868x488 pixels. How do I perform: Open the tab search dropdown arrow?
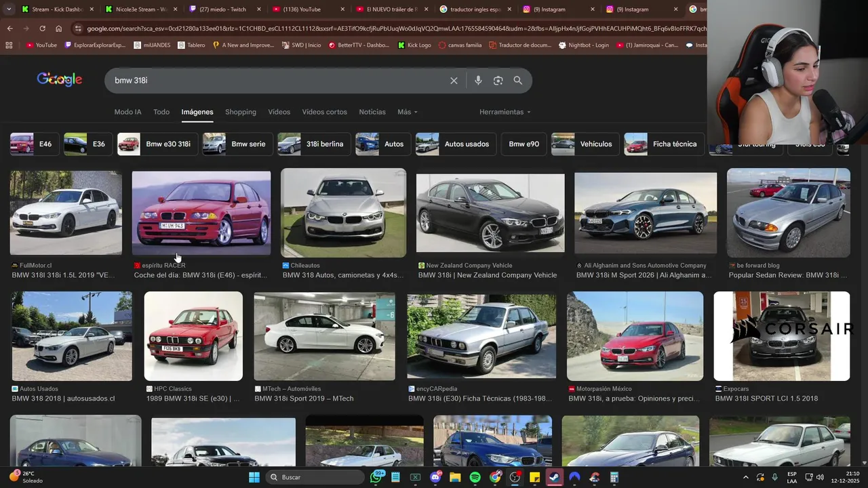[9, 9]
